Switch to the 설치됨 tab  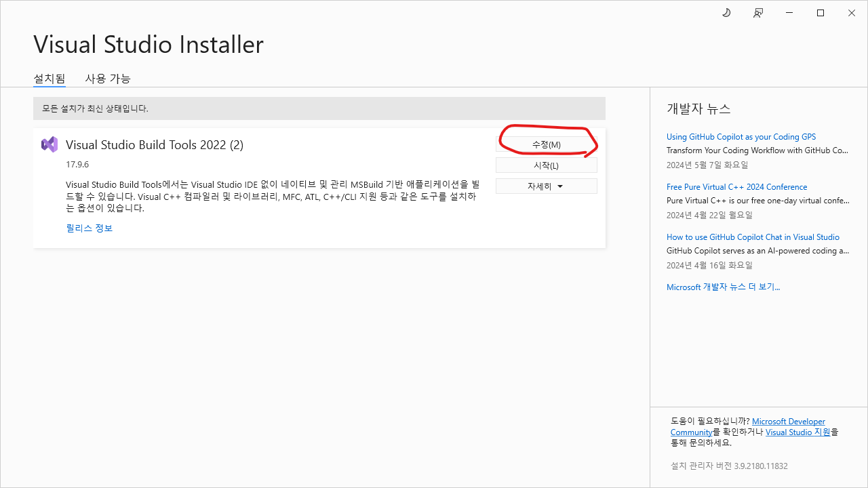(50, 79)
